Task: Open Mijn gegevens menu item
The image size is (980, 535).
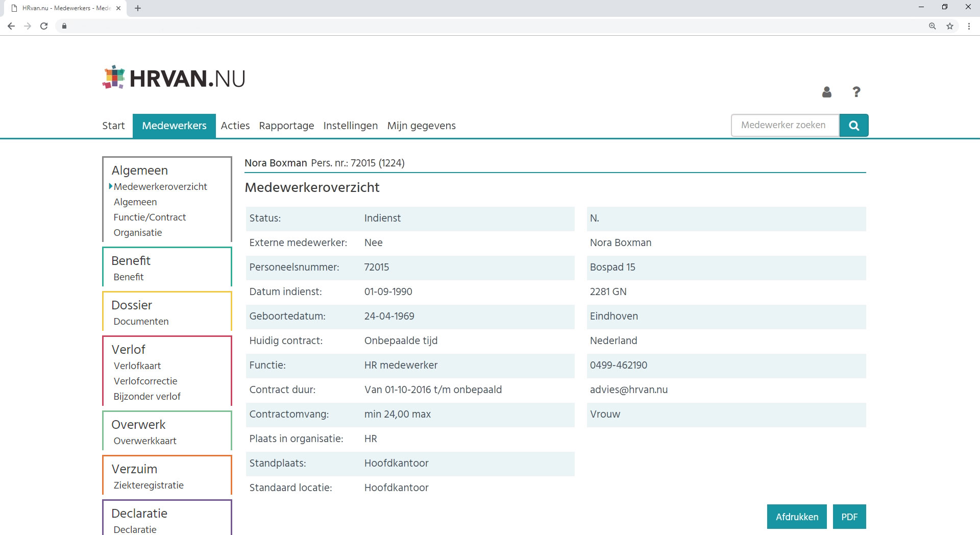Action: [x=422, y=126]
